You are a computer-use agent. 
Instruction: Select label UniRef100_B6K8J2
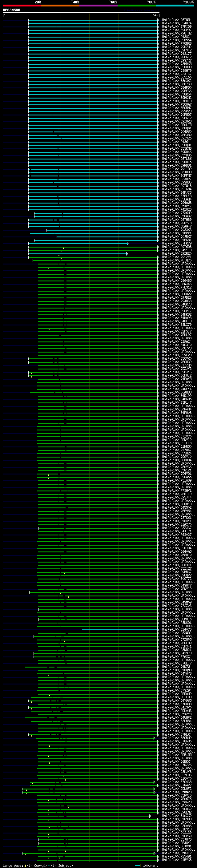coord(177,375)
